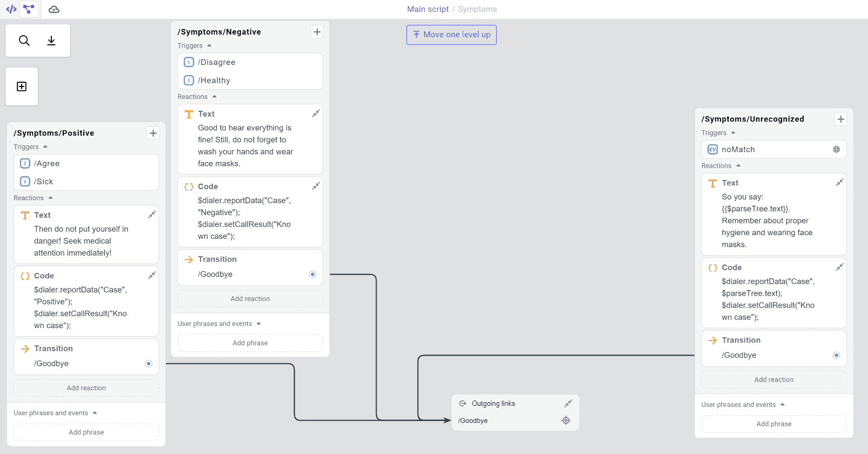Select the /Healthy trigger text

coord(214,81)
